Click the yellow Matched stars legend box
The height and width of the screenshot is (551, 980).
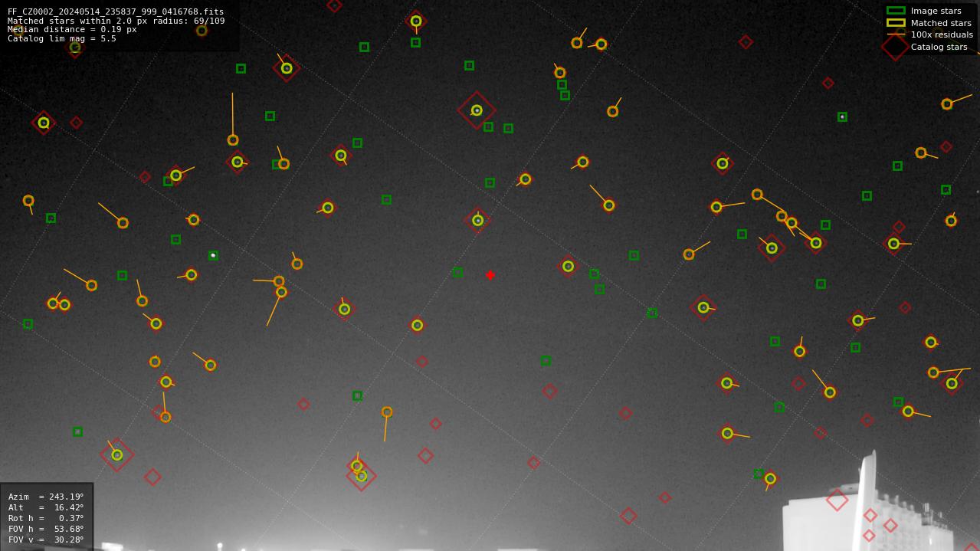tap(896, 23)
